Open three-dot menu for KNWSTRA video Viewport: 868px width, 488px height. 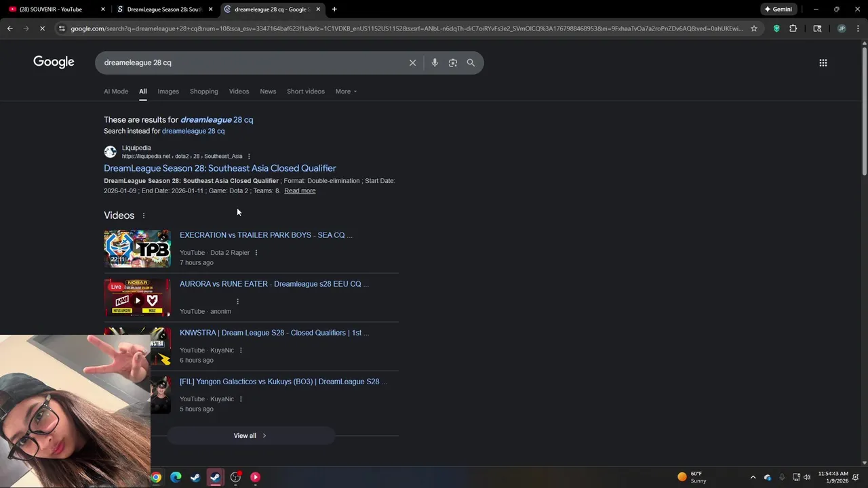(x=240, y=350)
